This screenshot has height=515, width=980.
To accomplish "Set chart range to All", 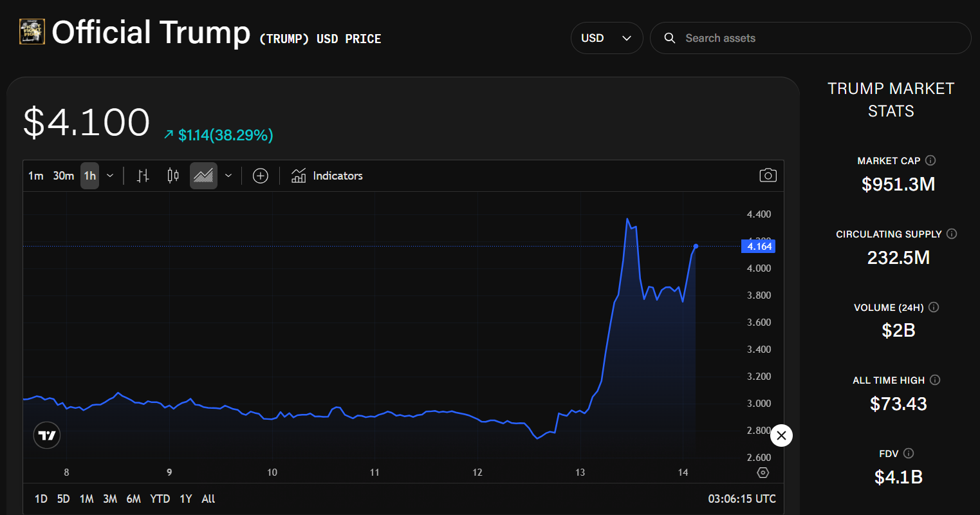I will coord(208,499).
